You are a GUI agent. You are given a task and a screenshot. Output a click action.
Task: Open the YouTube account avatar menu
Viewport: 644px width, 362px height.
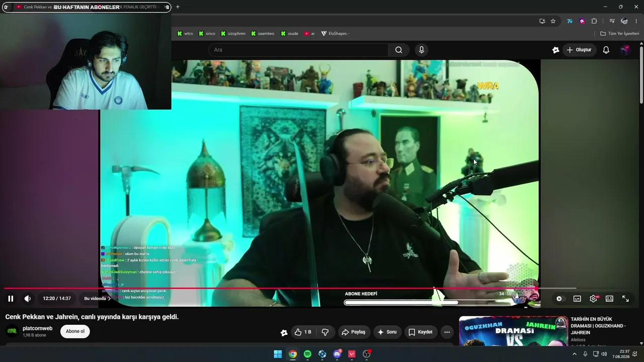tap(625, 50)
